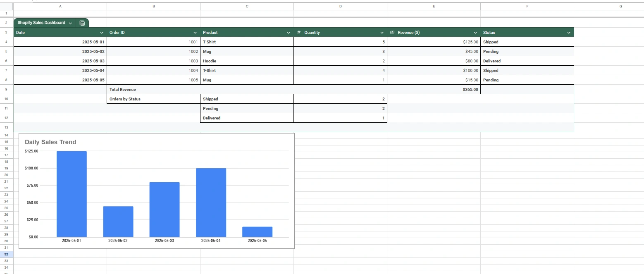Select the $365.00 total revenue cell
Screen dimensions: 644x274
point(434,90)
